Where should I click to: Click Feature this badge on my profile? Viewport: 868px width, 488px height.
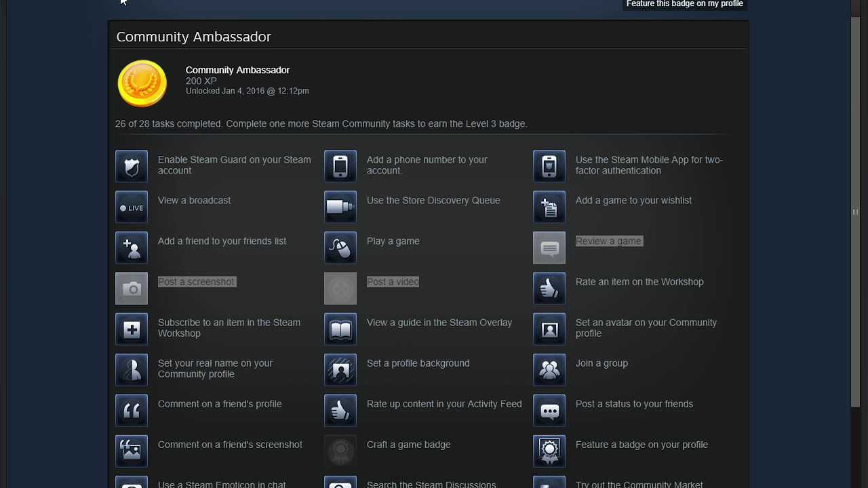tap(685, 5)
